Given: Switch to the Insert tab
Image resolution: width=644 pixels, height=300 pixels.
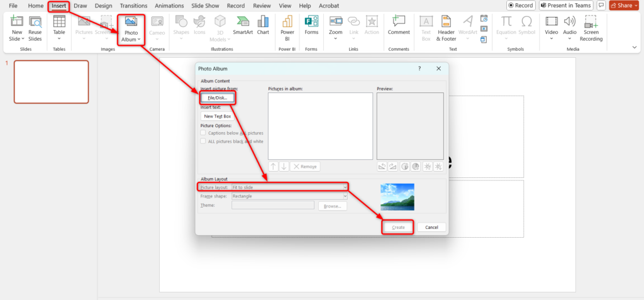Looking at the screenshot, I should click(x=58, y=6).
